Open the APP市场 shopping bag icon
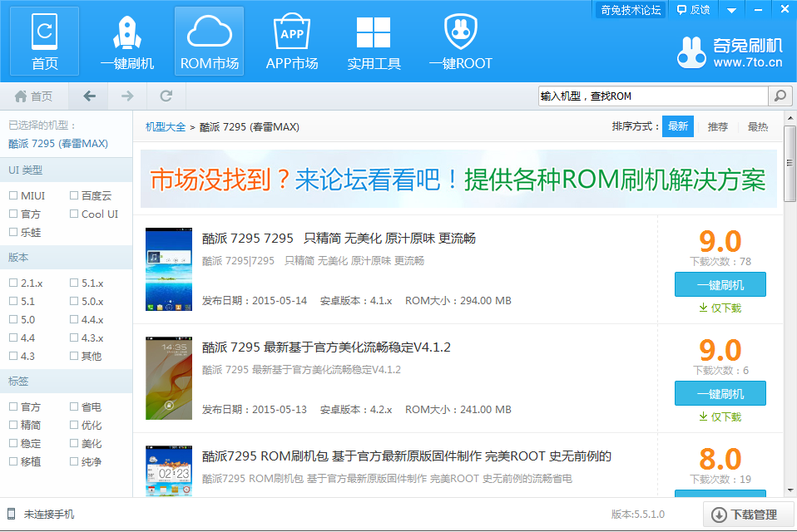Viewport: 797px width, 532px height. pyautogui.click(x=291, y=34)
